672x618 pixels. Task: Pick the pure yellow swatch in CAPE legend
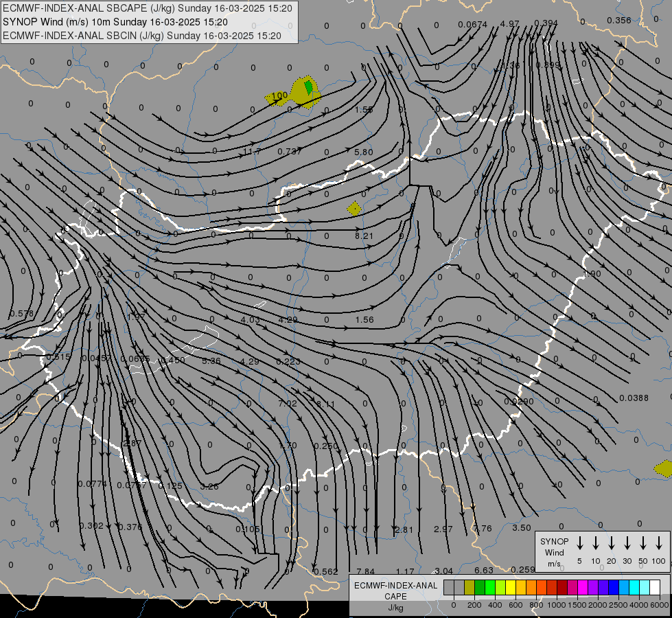pos(511,587)
